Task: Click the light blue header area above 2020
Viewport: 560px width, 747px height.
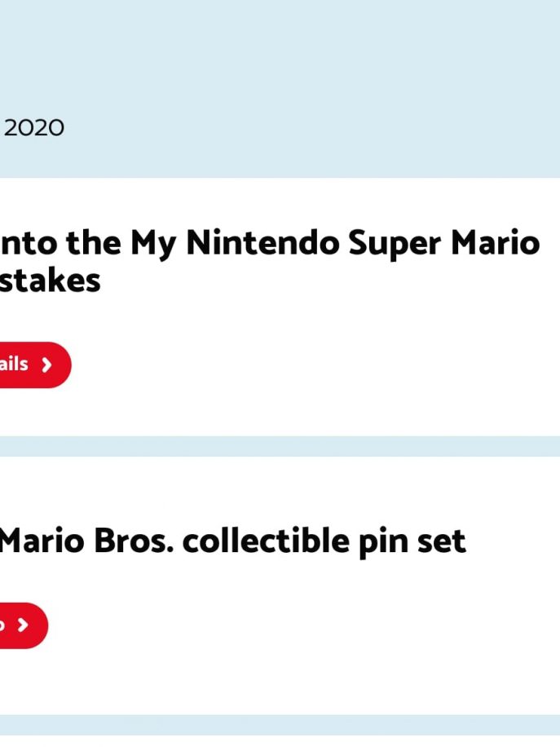Action: [280, 52]
